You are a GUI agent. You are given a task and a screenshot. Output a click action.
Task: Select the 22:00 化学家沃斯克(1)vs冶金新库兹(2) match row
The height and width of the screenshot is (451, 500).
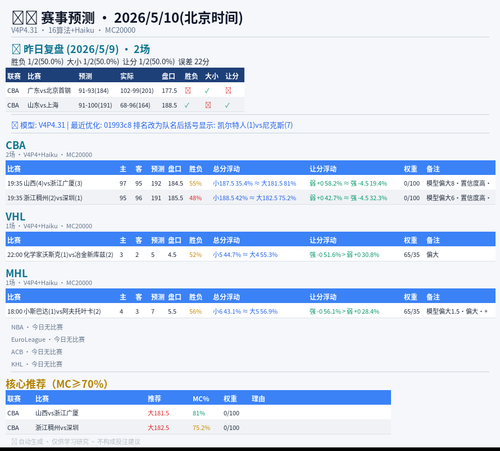click(x=250, y=255)
